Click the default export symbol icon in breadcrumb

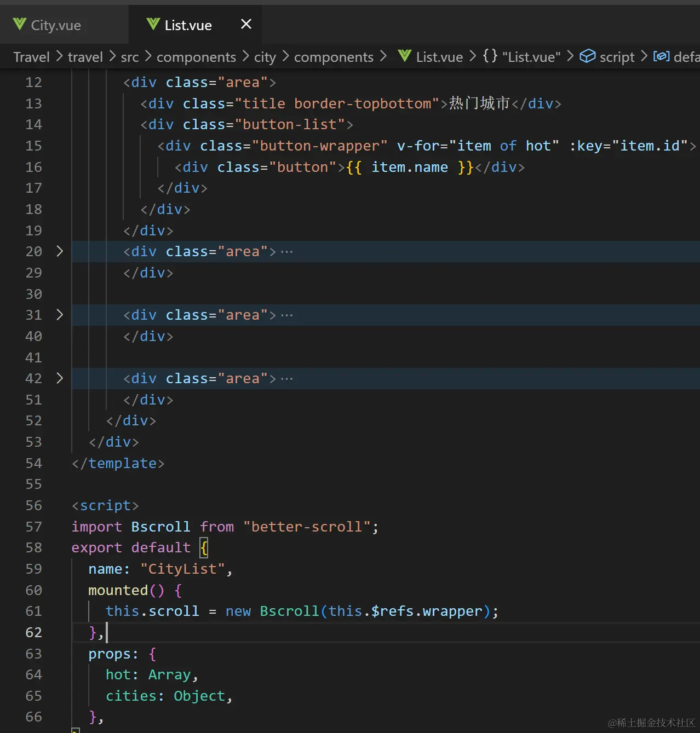[662, 56]
